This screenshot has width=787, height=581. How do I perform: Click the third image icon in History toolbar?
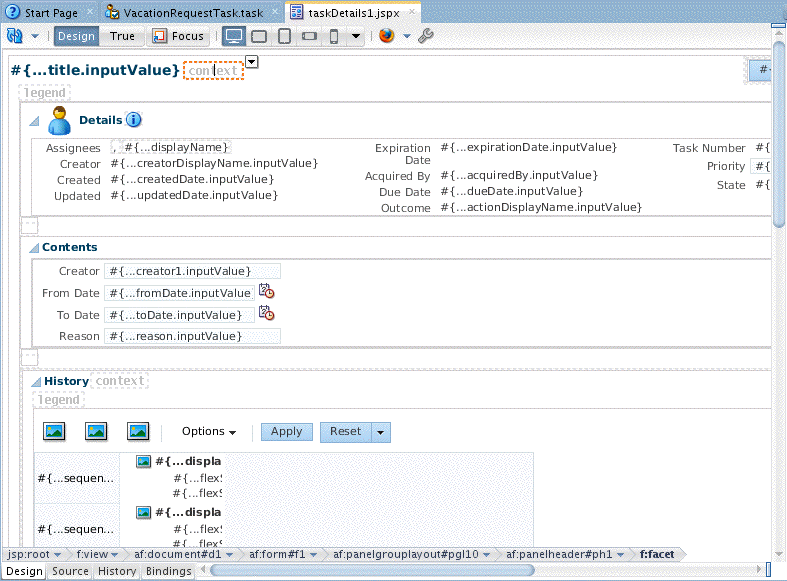[138, 431]
